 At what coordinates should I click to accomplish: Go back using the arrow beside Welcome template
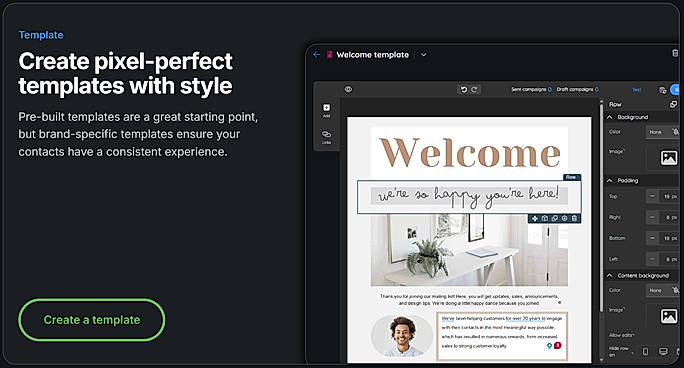[x=317, y=55]
